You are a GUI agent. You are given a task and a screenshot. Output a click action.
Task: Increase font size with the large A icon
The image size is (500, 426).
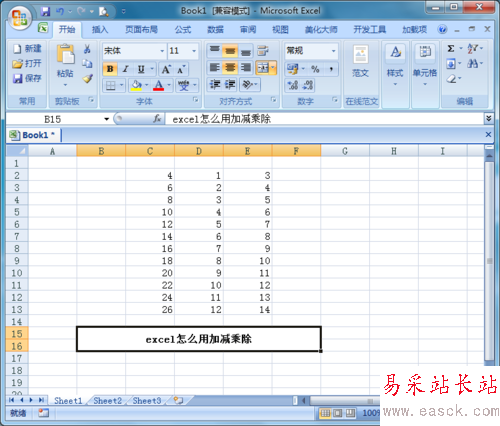pos(166,69)
